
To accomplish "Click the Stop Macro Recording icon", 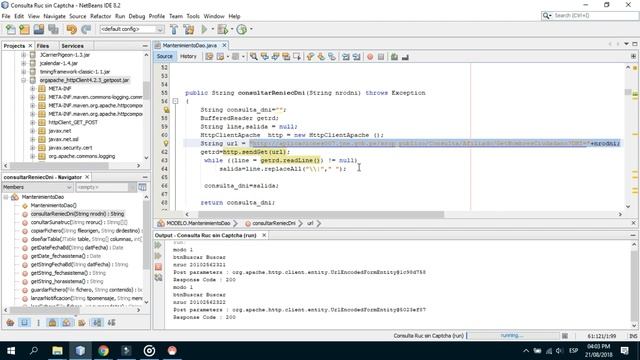I will 381,57.
